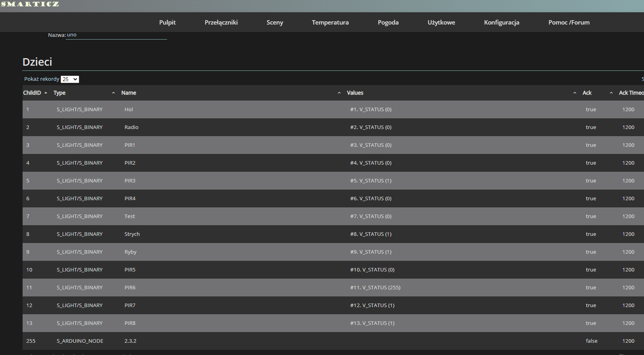Select the row named Test

(x=333, y=216)
